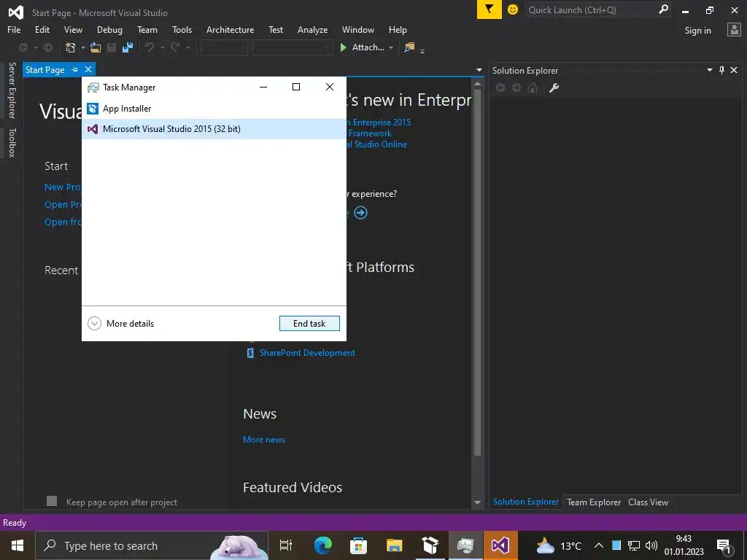The image size is (747, 560).
Task: Click the Open File toolbar icon
Action: (x=96, y=47)
